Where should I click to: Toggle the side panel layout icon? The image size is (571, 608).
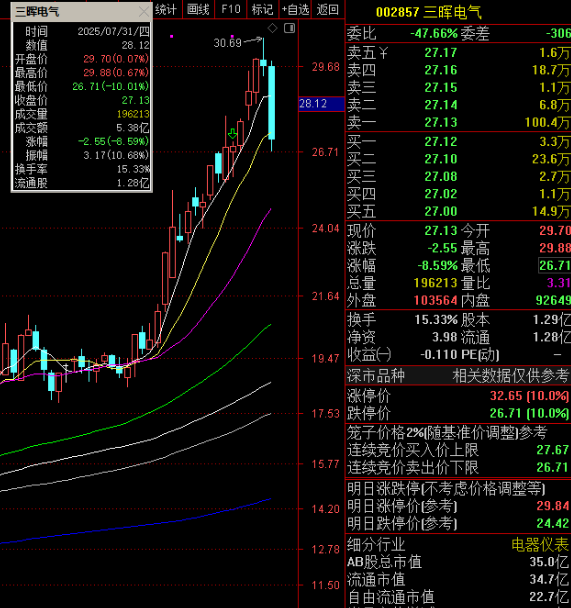tap(290, 28)
